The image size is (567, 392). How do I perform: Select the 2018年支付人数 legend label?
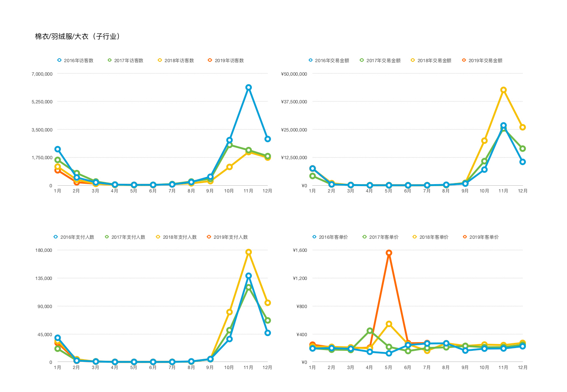(180, 237)
